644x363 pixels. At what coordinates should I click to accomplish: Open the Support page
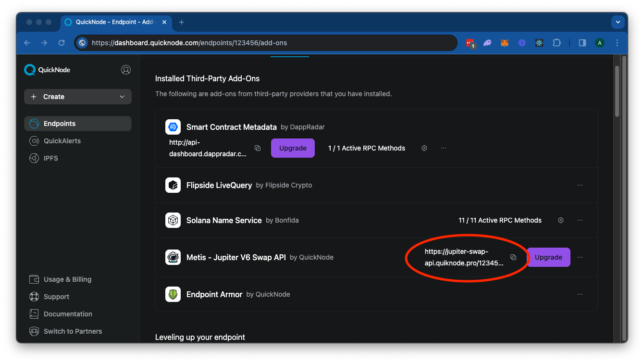(x=56, y=297)
